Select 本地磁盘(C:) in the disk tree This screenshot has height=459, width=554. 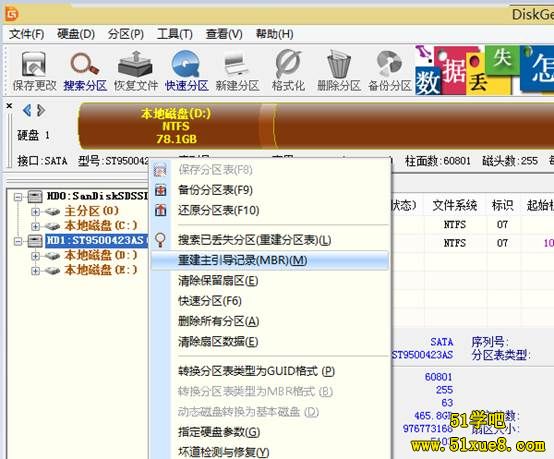101,225
